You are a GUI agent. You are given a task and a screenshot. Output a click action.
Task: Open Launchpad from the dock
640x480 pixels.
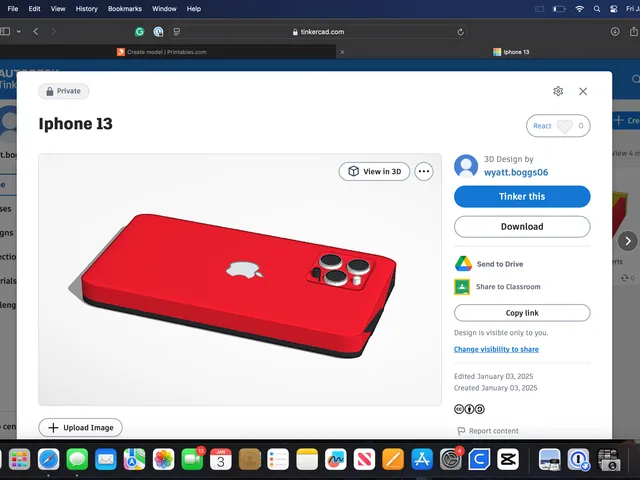[20, 460]
